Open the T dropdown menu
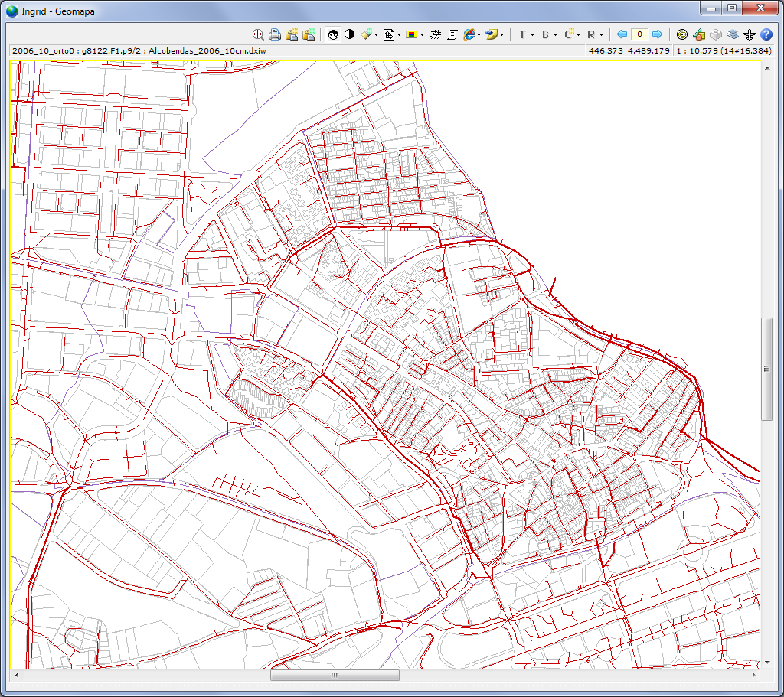 click(525, 34)
